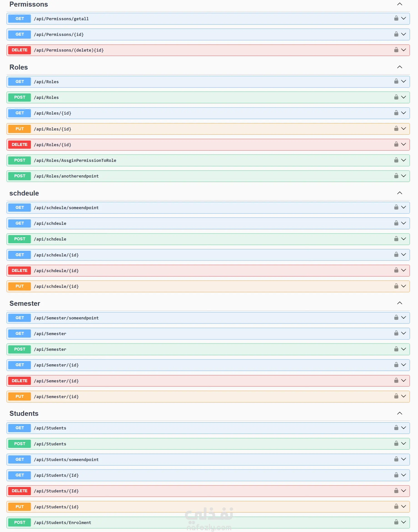
Task: Click lock on GET /api/Students/someendpoint
Action: click(x=396, y=459)
